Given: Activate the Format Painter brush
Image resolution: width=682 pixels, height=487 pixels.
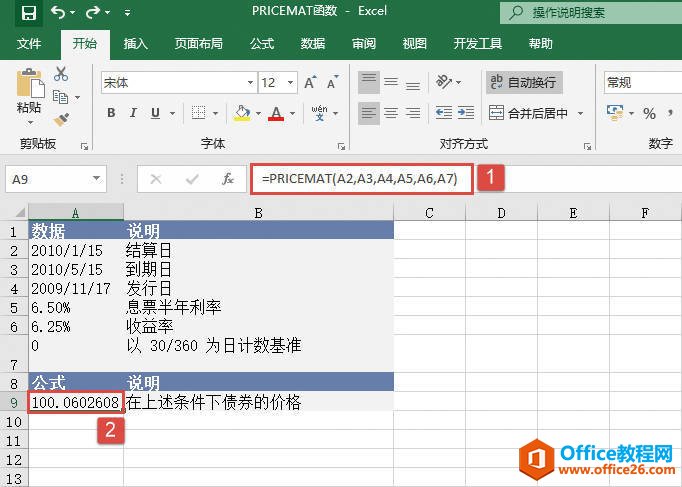Looking at the screenshot, I should tap(61, 119).
